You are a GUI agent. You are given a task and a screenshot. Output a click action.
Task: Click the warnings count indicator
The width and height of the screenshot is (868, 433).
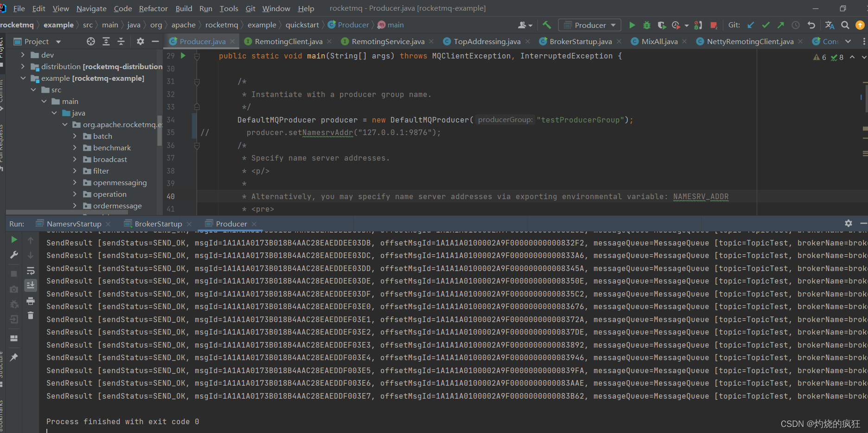click(820, 57)
